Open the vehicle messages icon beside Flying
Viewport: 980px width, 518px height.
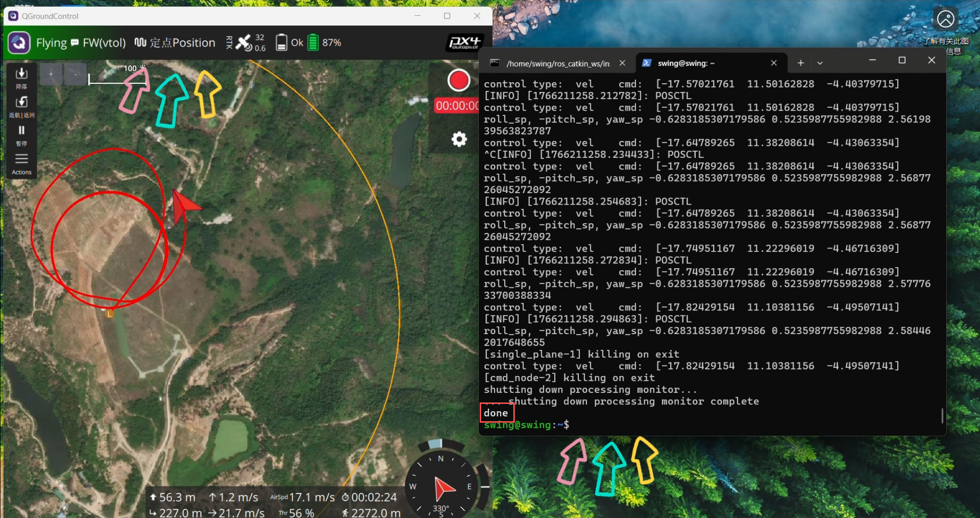click(x=75, y=42)
